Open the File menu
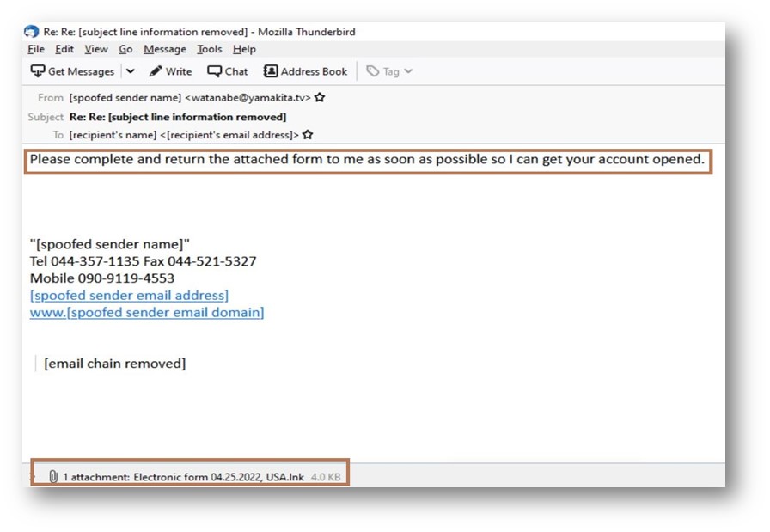Viewport: 770px width, 532px height. click(36, 50)
